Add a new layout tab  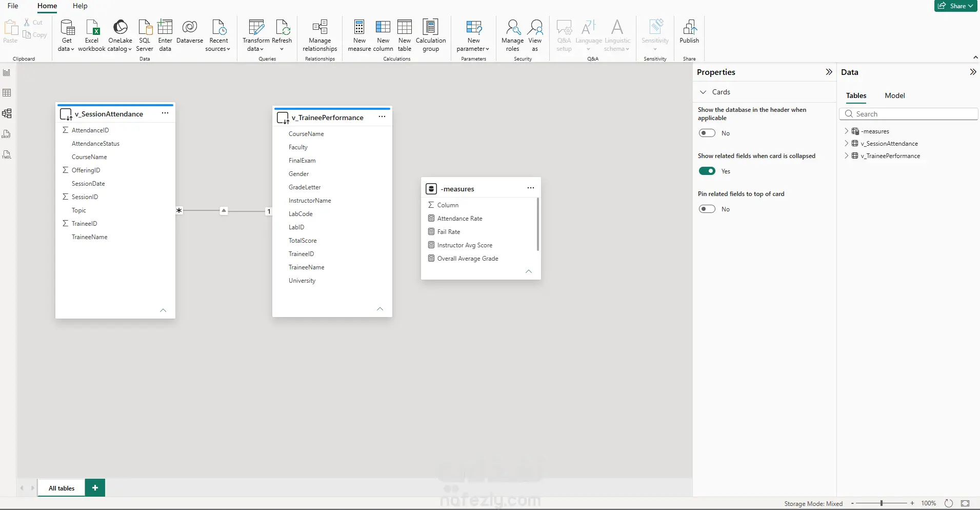(x=95, y=488)
